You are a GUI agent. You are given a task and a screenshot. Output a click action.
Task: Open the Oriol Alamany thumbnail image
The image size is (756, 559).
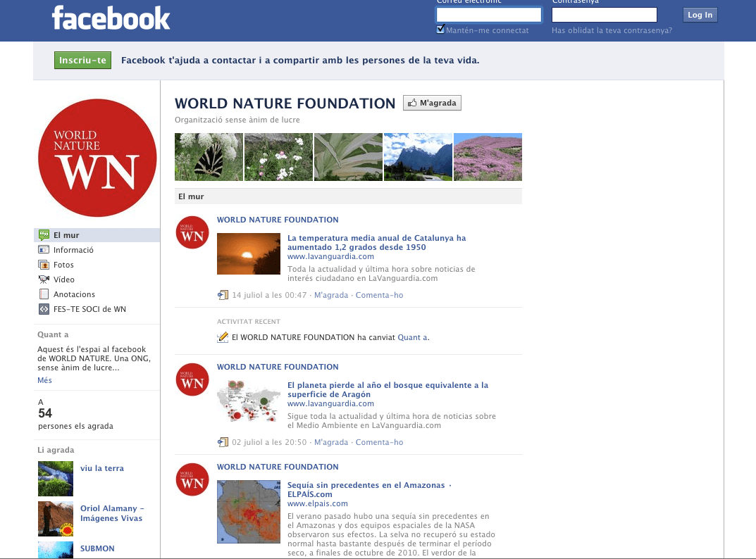[56, 519]
